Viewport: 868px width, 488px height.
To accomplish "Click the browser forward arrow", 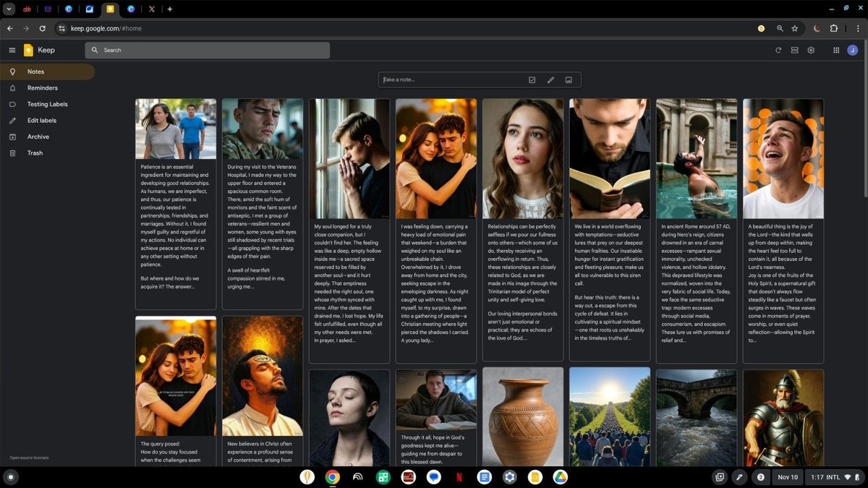I will click(26, 28).
